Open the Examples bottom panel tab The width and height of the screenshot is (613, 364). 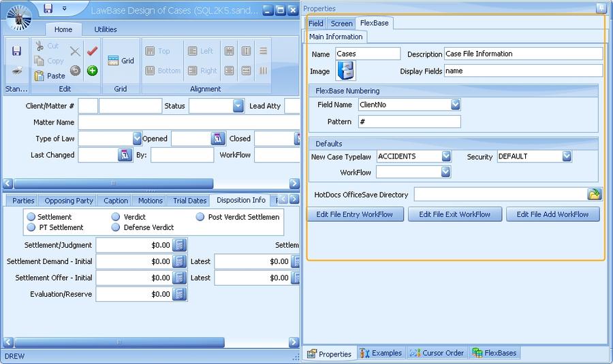tap(381, 353)
